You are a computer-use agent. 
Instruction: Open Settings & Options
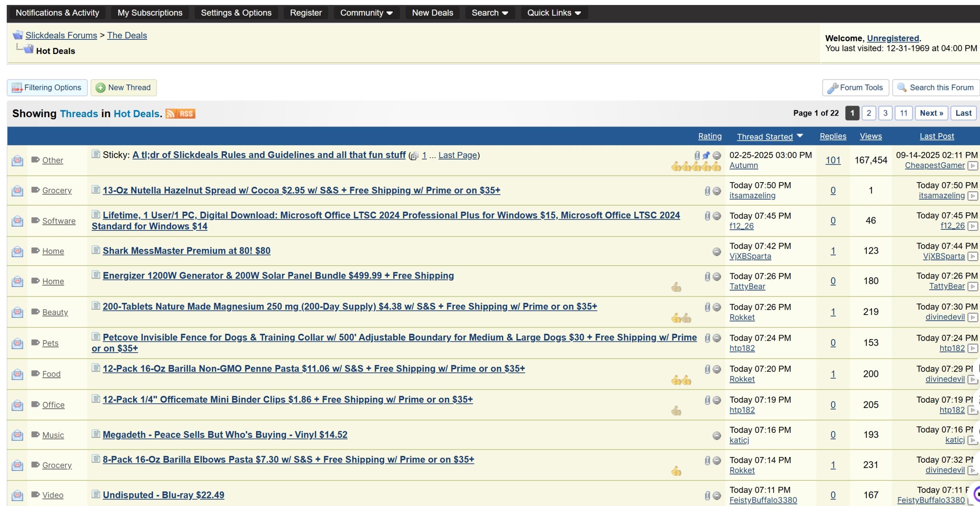[x=236, y=13]
